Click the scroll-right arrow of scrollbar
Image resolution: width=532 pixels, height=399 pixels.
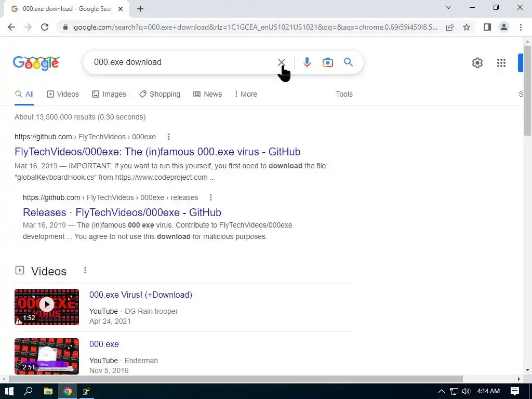519,379
